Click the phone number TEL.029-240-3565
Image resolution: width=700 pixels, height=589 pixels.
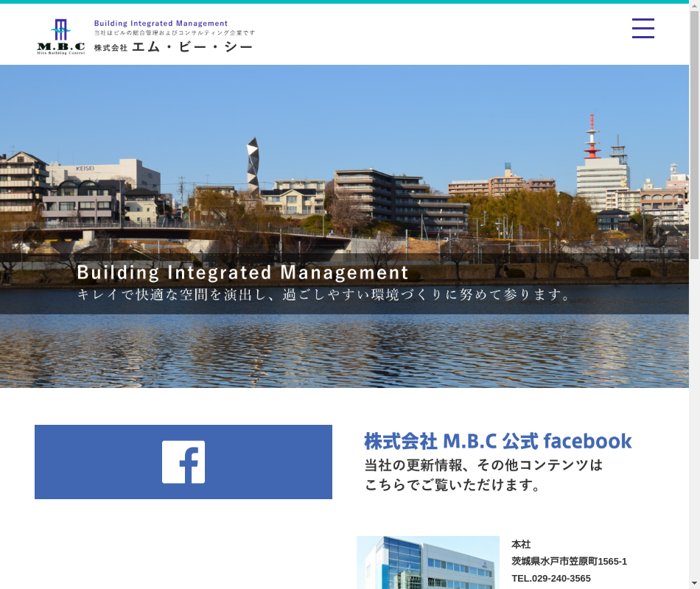coord(550,579)
